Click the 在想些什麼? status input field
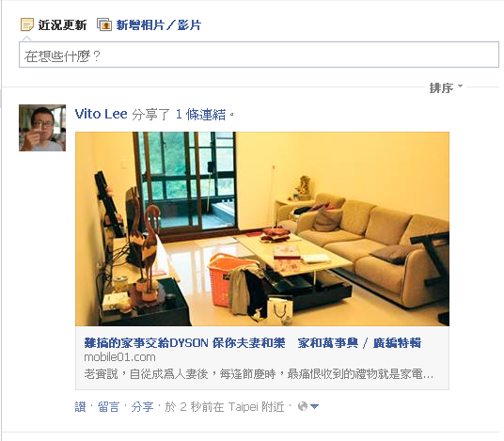 click(259, 55)
